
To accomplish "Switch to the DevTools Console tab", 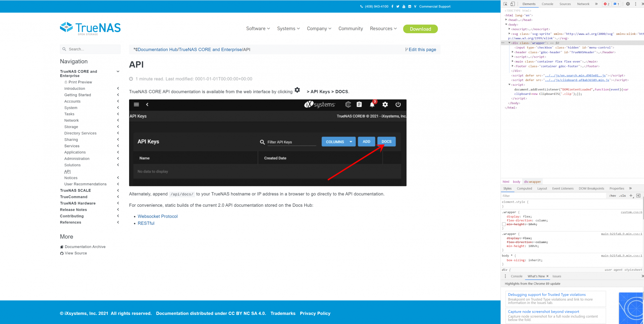I will 547,4.
